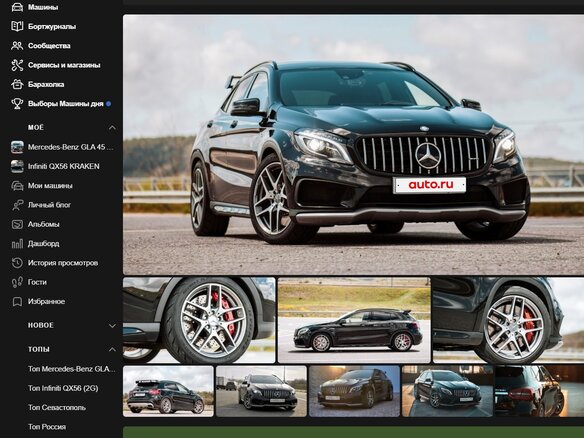Open Дашборд
Image resolution: width=584 pixels, height=438 pixels.
coord(44,244)
